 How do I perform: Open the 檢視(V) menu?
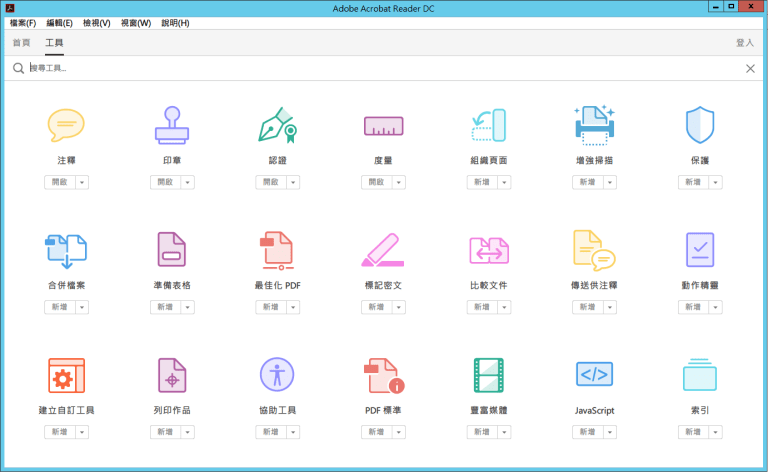[x=96, y=23]
